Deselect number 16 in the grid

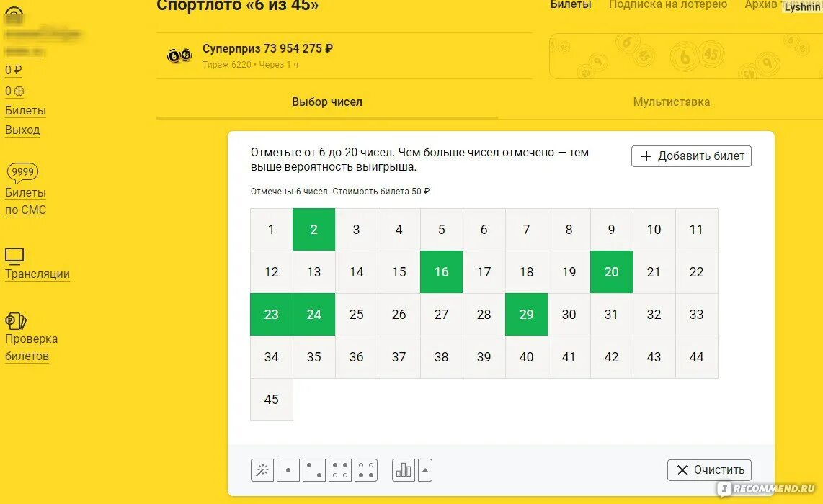click(442, 271)
